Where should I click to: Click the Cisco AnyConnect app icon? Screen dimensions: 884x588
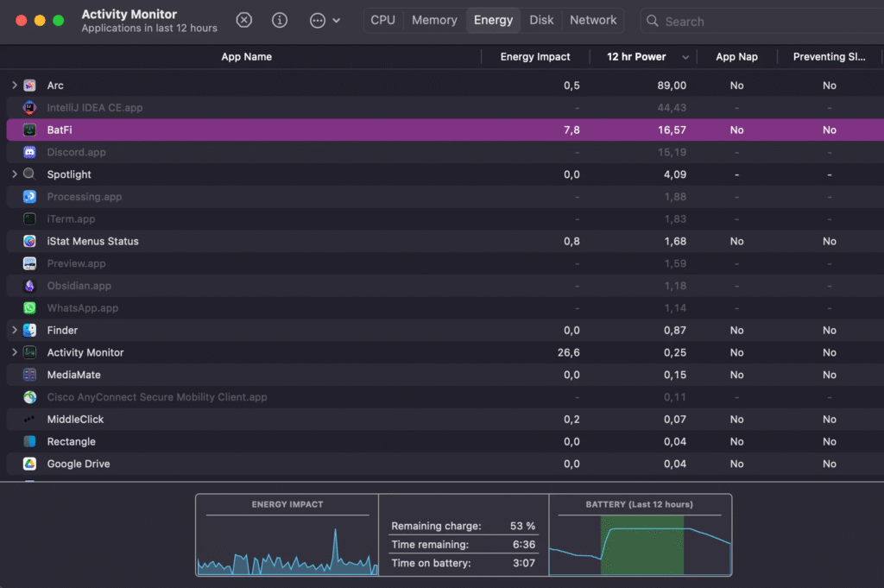tap(29, 397)
